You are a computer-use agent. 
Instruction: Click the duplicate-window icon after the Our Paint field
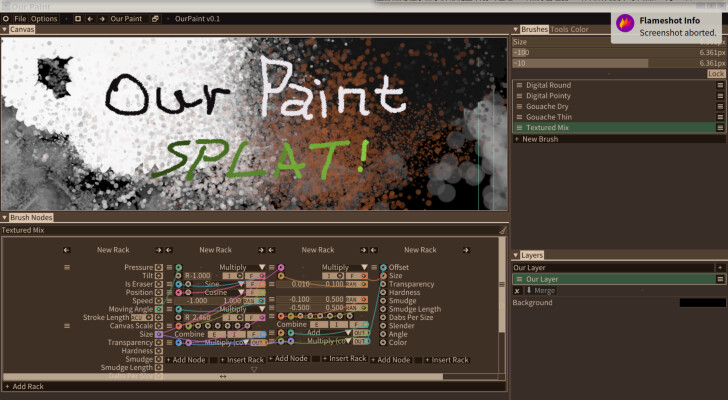coord(155,19)
